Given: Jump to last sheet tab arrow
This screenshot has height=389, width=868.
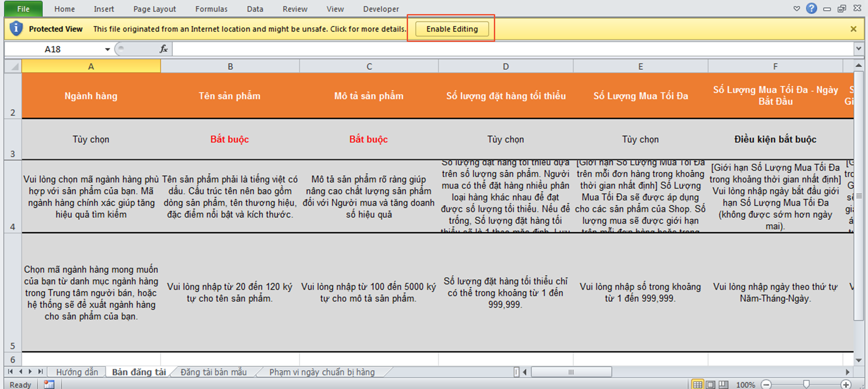Looking at the screenshot, I should 40,372.
